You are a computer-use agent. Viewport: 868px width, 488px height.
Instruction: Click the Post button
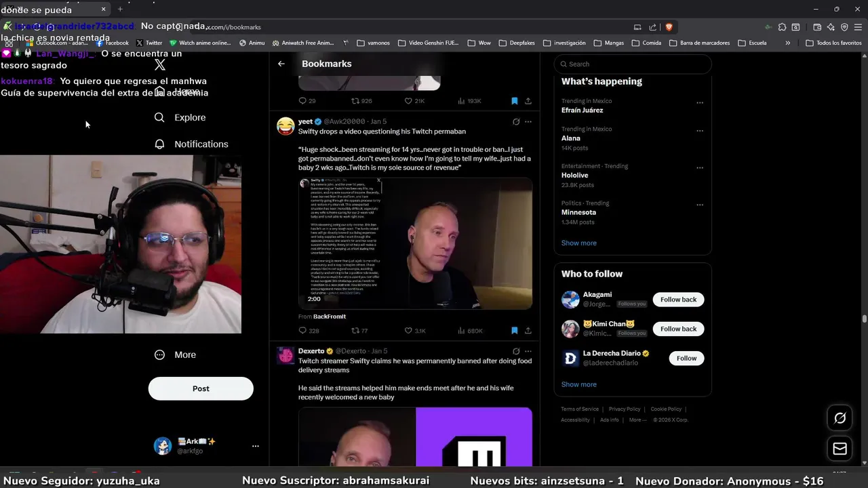[x=201, y=388]
